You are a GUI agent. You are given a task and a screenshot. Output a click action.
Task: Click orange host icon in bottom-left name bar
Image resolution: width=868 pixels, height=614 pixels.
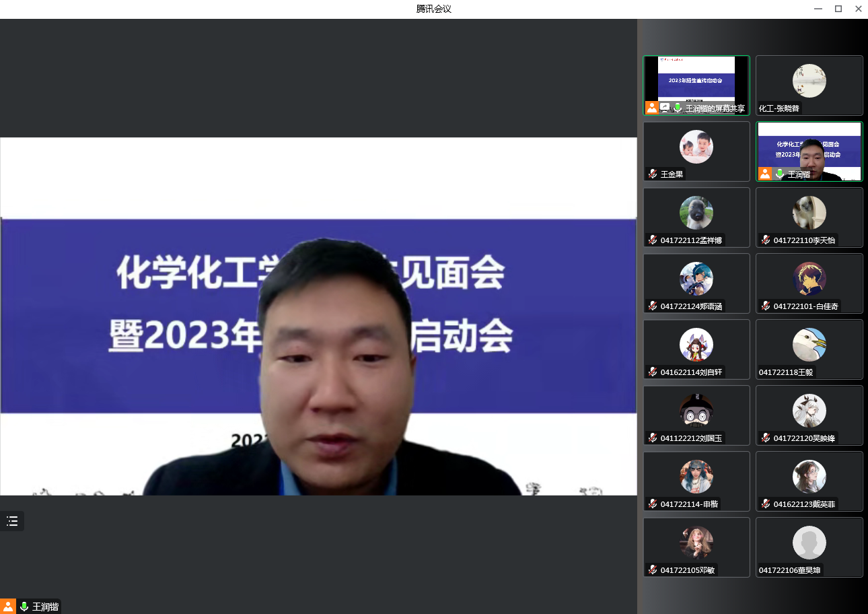[8, 607]
